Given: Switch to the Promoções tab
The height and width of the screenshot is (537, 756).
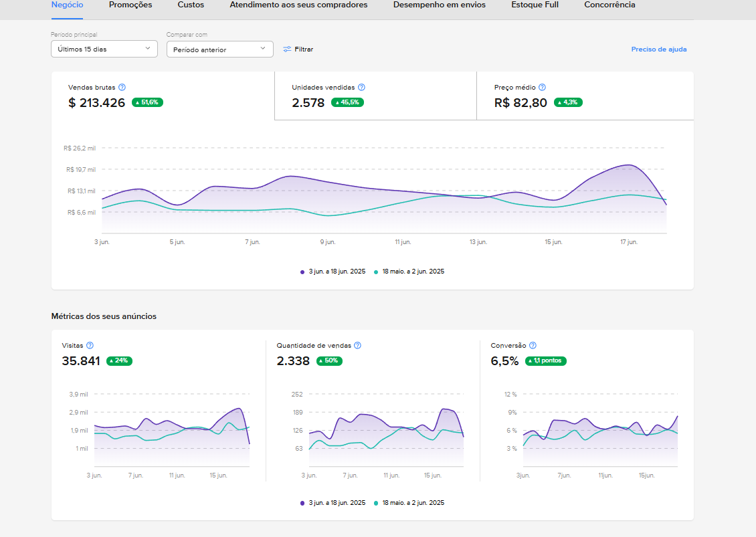Looking at the screenshot, I should point(130,5).
